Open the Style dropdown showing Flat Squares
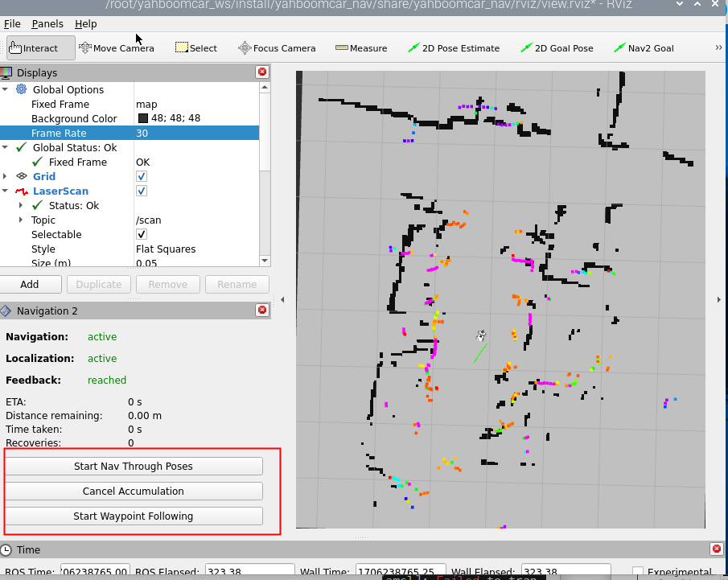Viewport: 728px width, 580px height. (x=196, y=249)
